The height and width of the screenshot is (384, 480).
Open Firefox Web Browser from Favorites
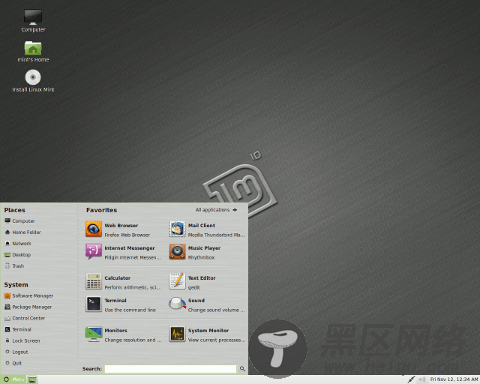point(94,229)
